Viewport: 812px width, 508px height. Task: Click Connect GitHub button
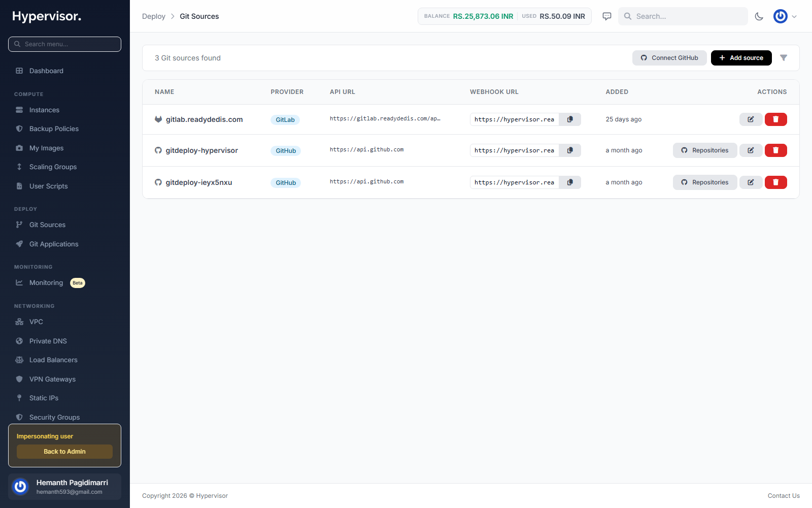pyautogui.click(x=669, y=58)
